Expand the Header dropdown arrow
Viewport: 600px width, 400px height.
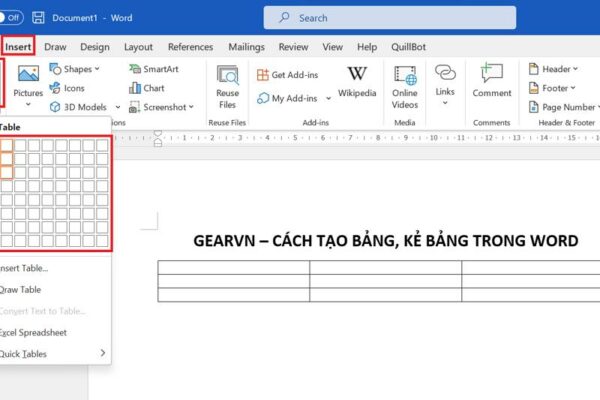pyautogui.click(x=575, y=69)
